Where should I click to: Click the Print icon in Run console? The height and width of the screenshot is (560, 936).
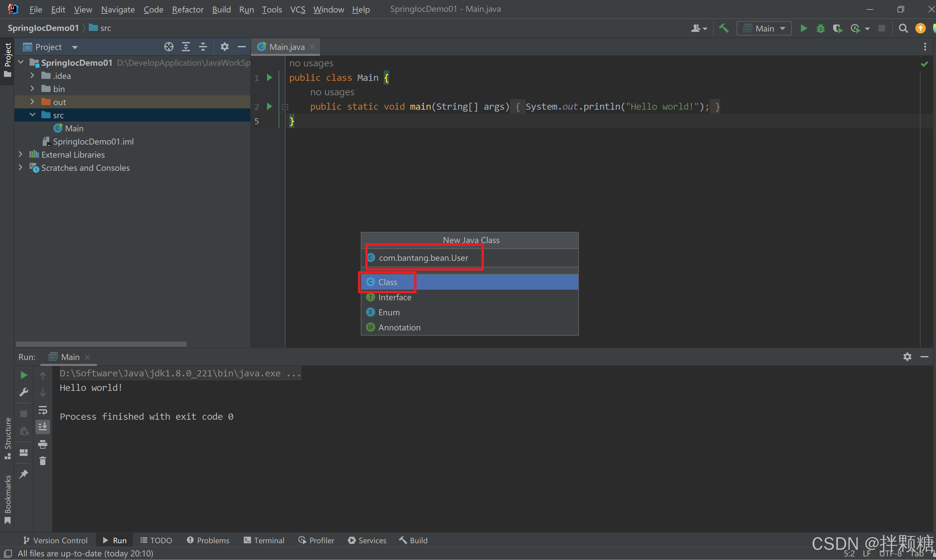43,444
